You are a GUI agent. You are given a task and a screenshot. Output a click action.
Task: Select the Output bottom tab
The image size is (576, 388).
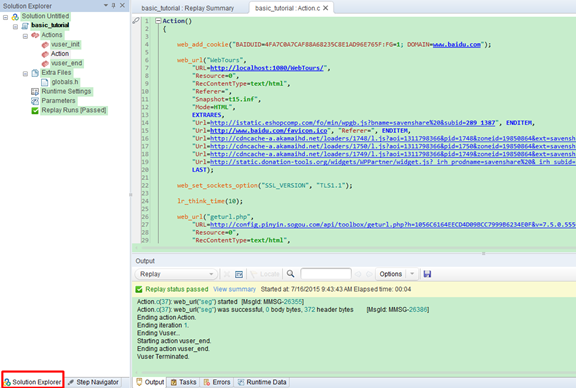(150, 382)
